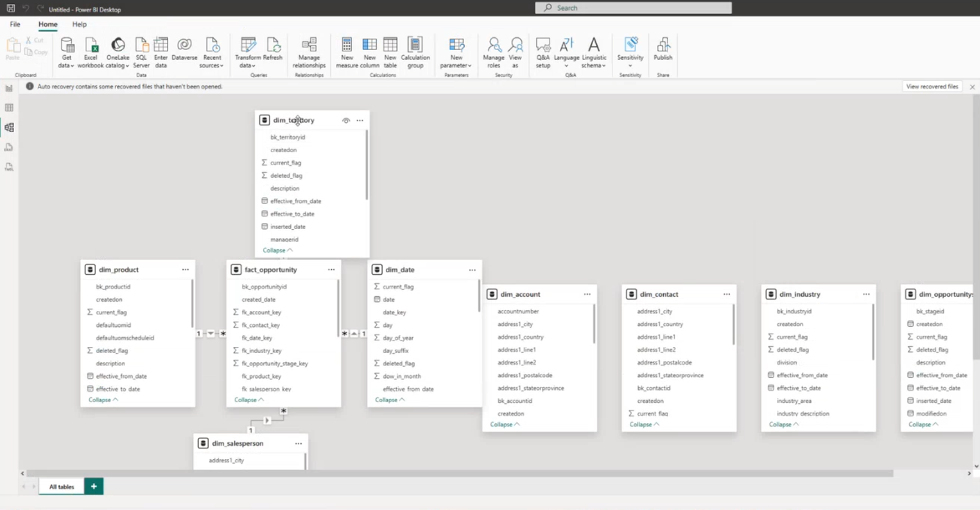Collapse the dim_territory table card

click(x=277, y=250)
